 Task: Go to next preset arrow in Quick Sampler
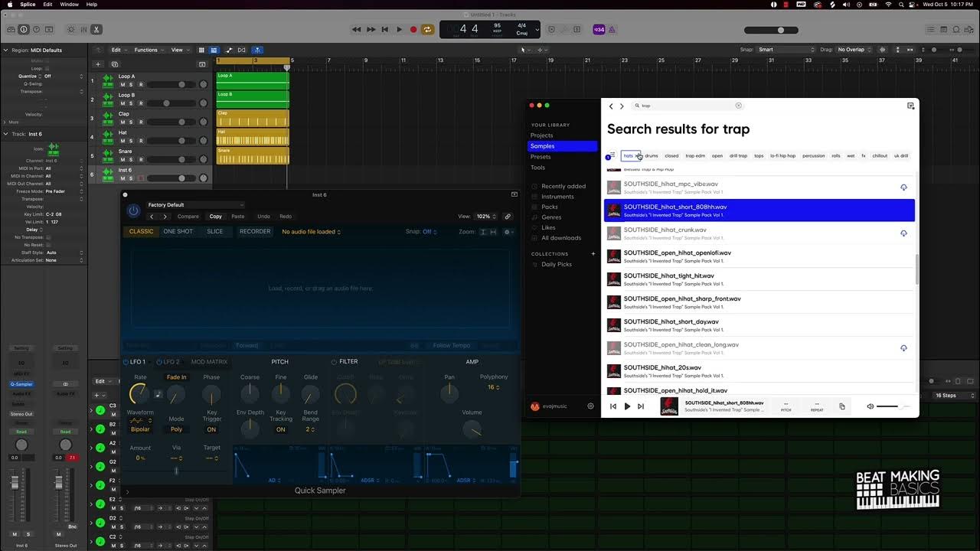165,217
